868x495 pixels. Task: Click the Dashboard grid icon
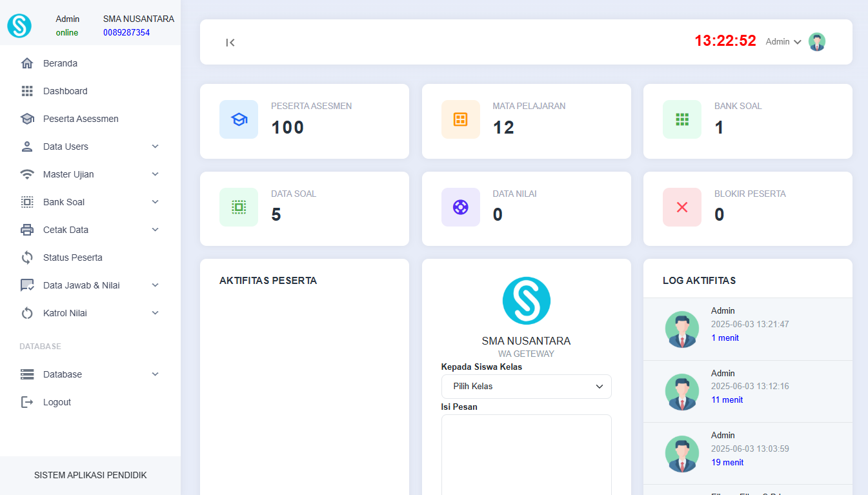tap(27, 91)
